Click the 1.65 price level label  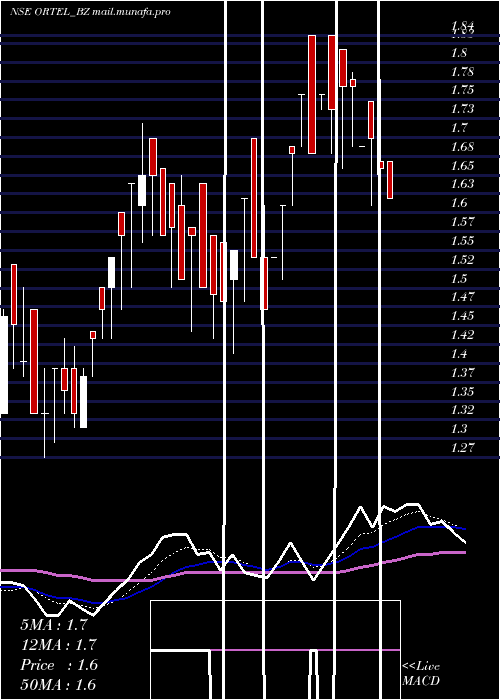point(462,166)
